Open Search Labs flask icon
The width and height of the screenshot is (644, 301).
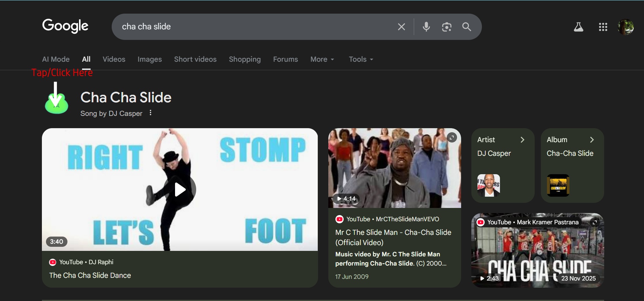tap(578, 27)
